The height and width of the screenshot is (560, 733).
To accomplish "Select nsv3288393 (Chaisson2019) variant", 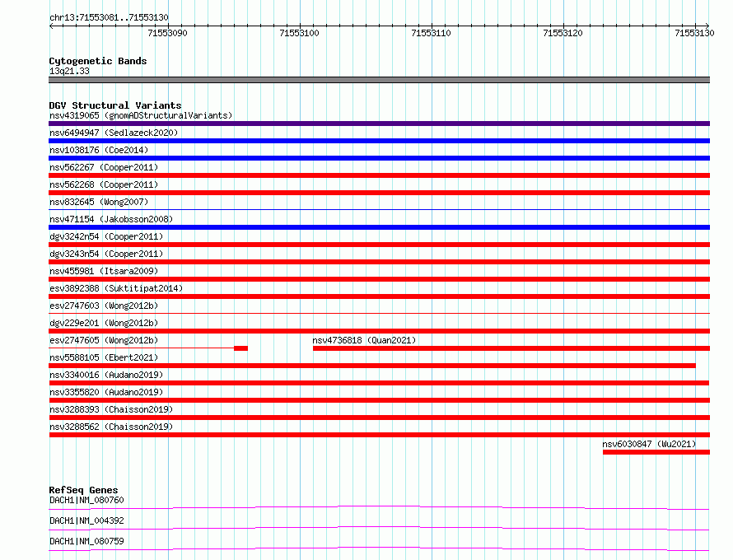I will (x=111, y=409).
